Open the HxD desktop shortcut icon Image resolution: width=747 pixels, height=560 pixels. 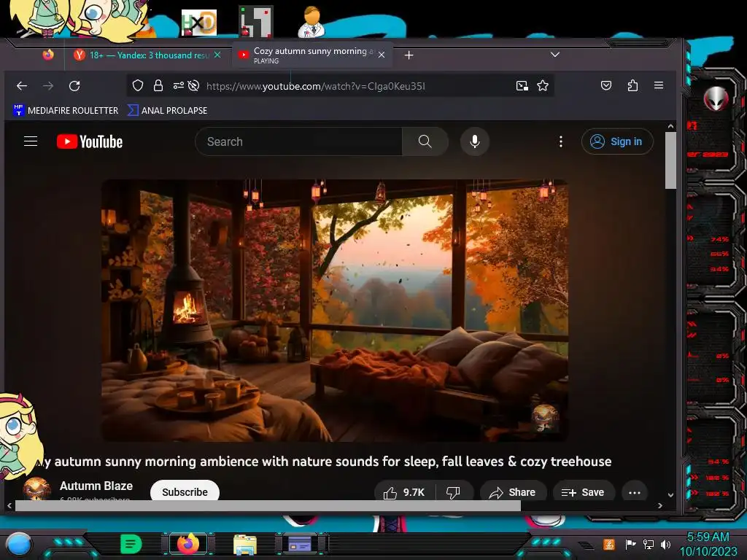[198, 23]
